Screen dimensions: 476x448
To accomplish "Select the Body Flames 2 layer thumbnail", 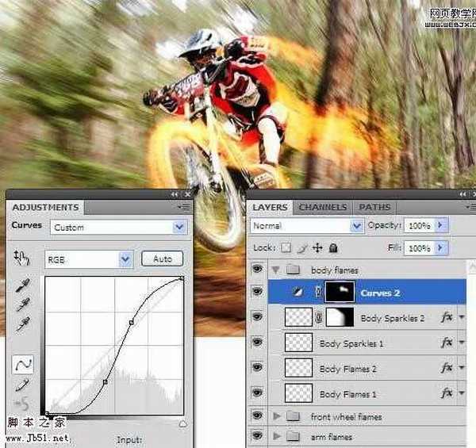I will [x=299, y=368].
